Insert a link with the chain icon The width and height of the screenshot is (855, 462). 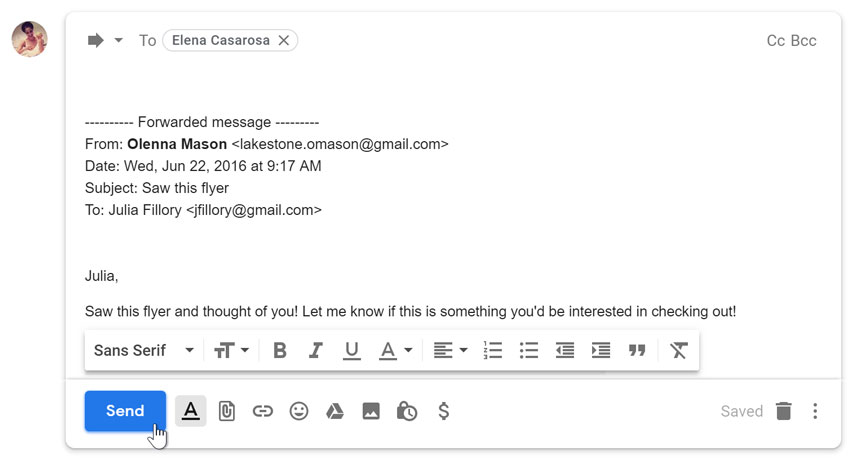[263, 411]
